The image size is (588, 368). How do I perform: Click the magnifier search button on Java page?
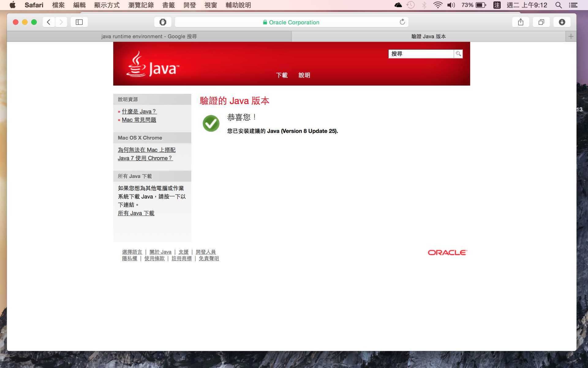(458, 54)
